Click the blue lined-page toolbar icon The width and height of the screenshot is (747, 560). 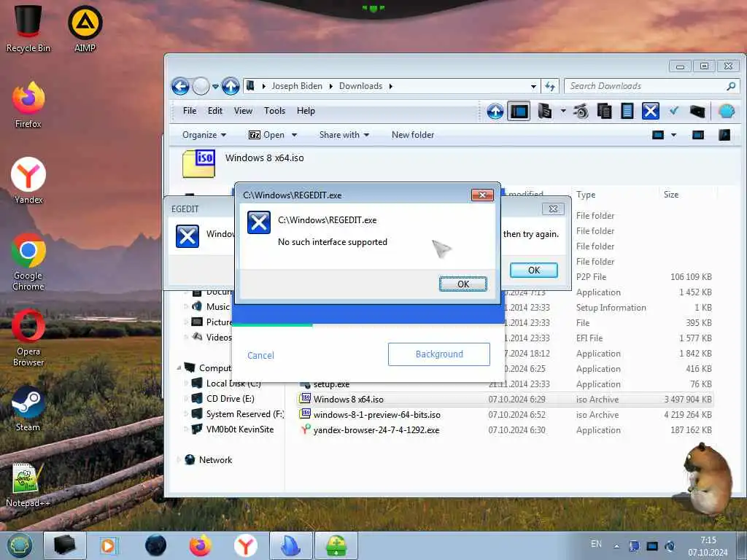pos(627,112)
